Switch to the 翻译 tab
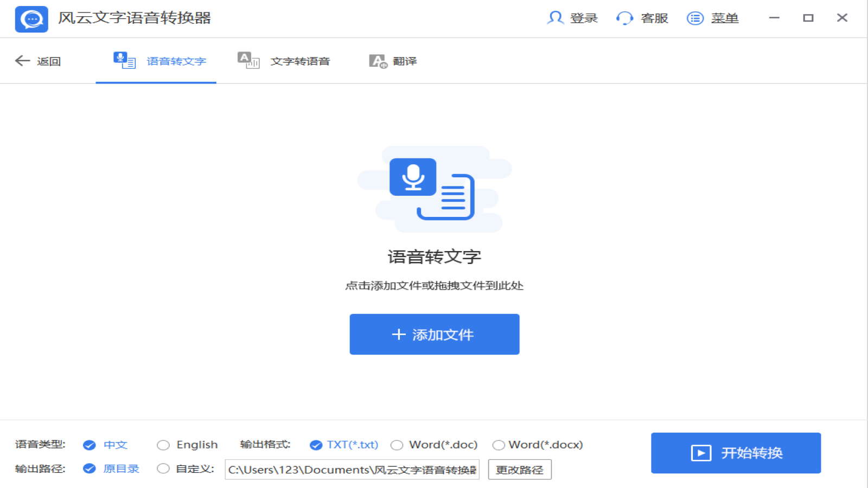 tap(404, 61)
